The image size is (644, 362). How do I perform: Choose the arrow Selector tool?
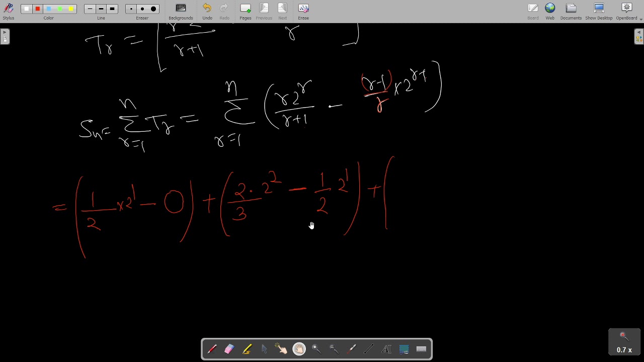264,349
